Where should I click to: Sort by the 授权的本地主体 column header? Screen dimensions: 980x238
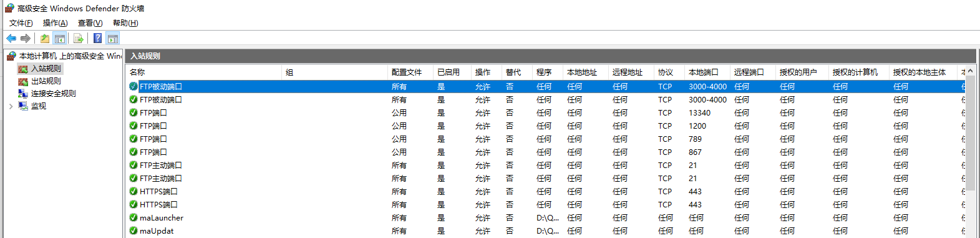[x=923, y=72]
